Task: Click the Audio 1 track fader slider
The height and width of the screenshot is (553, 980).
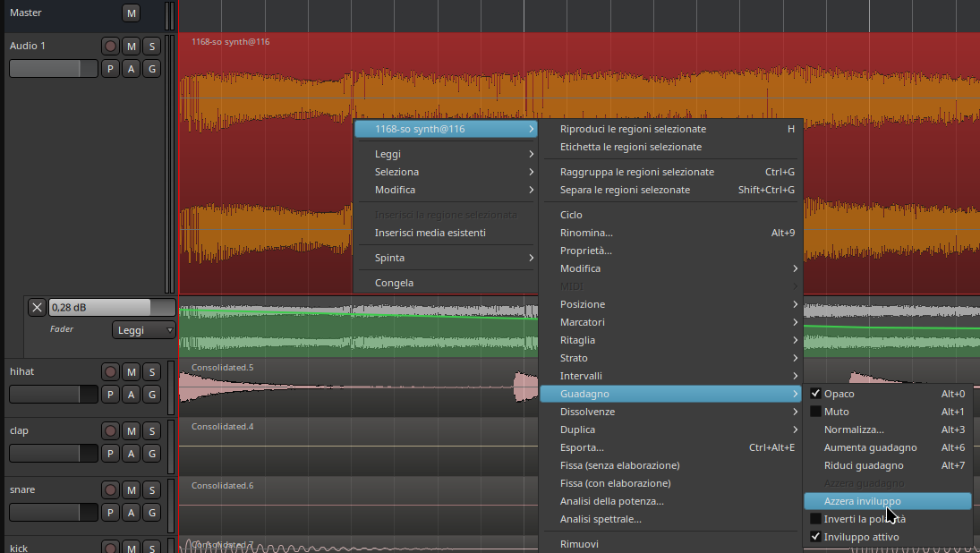Action: tap(54, 69)
